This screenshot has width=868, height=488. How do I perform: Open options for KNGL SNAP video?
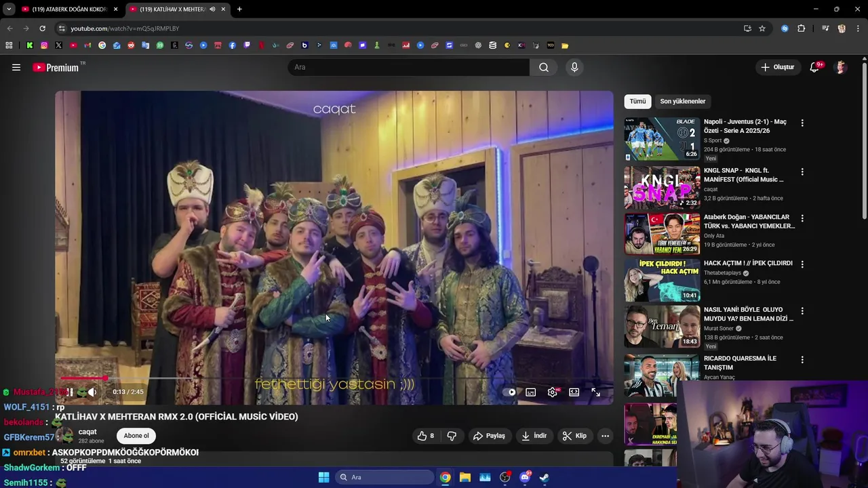[802, 172]
